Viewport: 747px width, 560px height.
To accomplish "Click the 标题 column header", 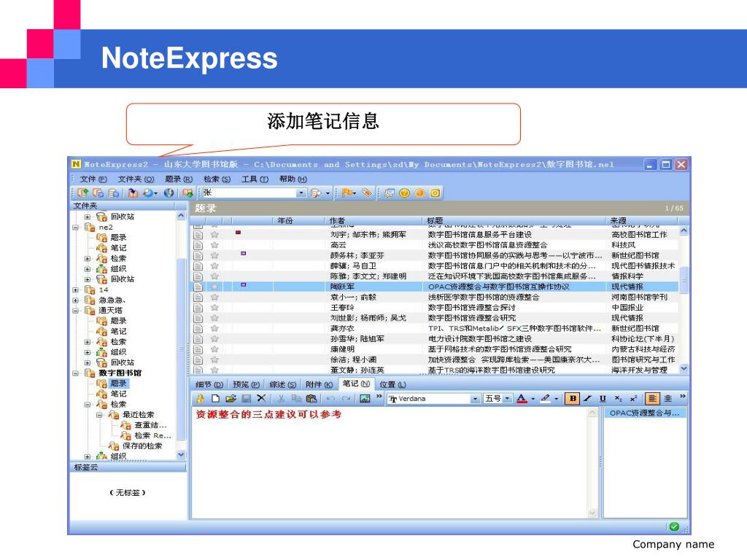I will (x=516, y=220).
